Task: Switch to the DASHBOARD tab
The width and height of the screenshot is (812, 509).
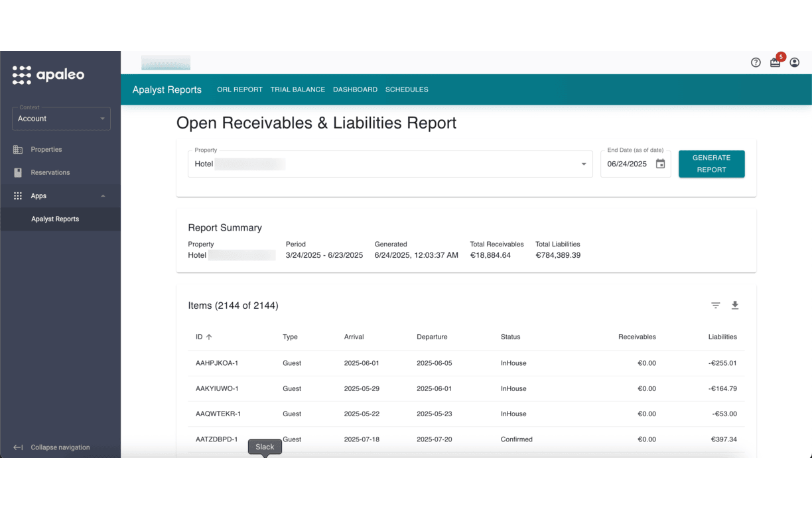Action: 355,89
